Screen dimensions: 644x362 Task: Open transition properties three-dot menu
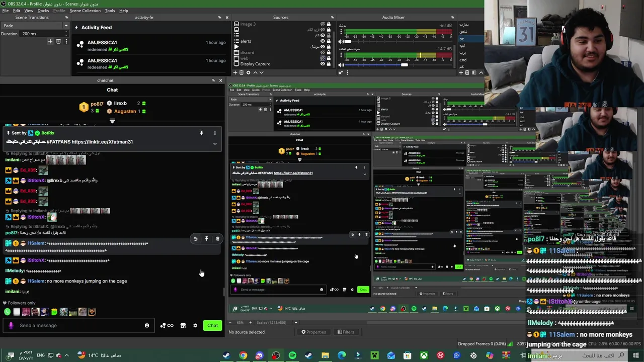[x=66, y=41]
